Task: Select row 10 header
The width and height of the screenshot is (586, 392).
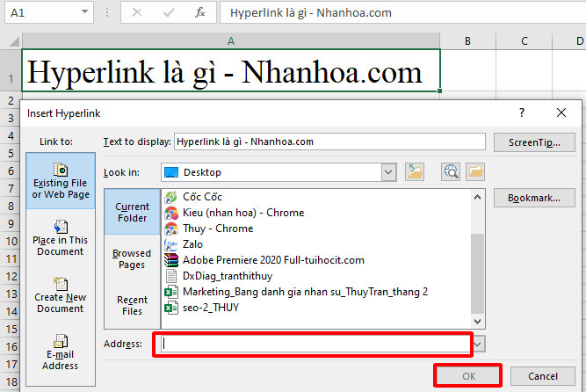Action: (x=11, y=241)
